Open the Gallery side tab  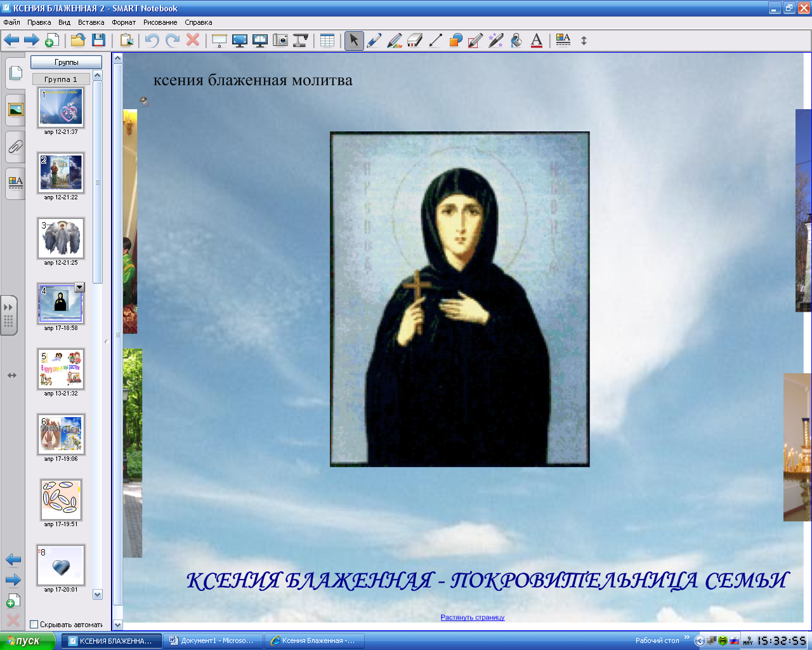[15, 110]
